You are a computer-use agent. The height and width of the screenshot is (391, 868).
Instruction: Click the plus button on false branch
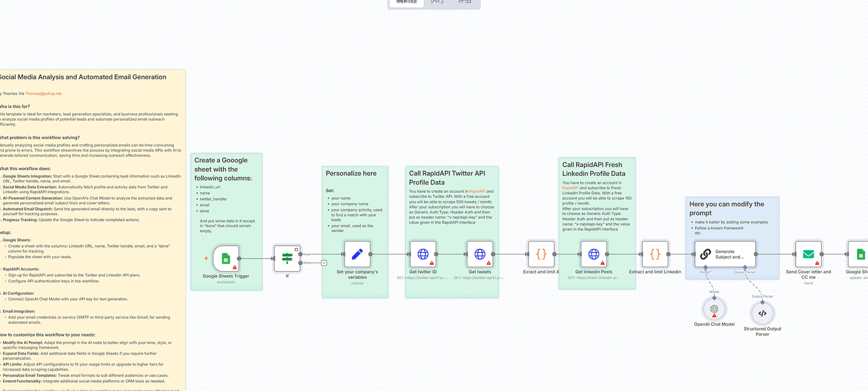324,263
